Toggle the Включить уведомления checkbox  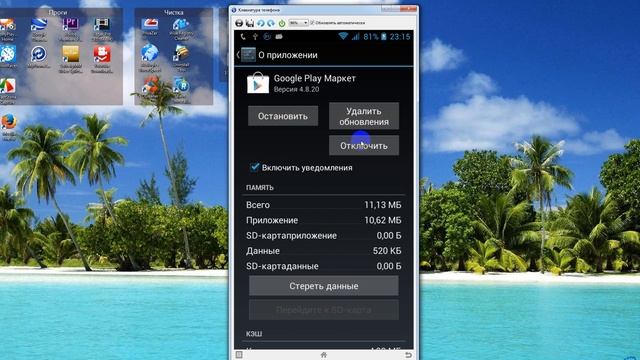[x=255, y=167]
